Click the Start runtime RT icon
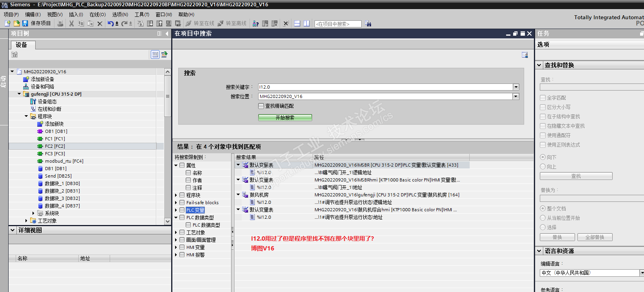 178,24
